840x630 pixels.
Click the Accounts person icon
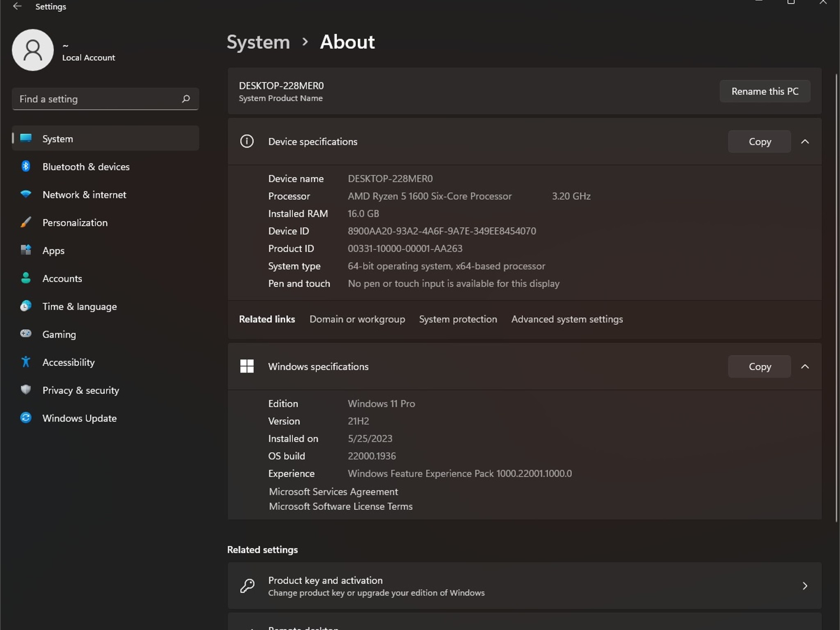[x=26, y=278]
